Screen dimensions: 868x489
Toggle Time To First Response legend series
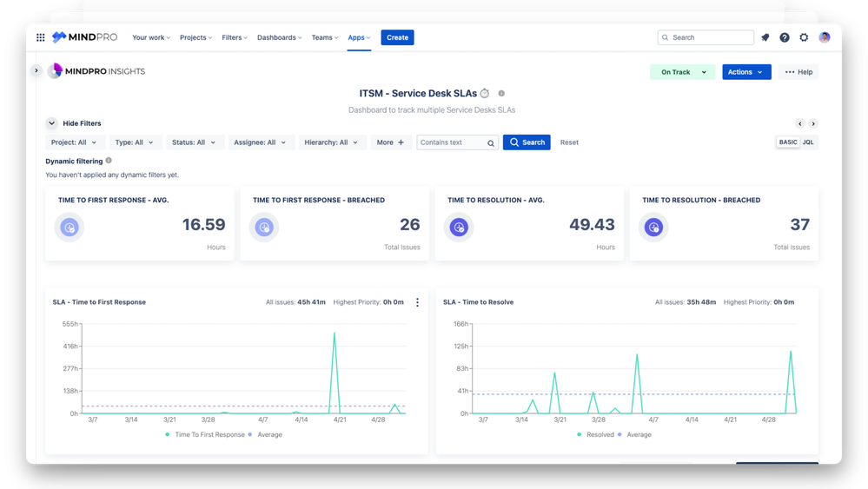tap(209, 434)
